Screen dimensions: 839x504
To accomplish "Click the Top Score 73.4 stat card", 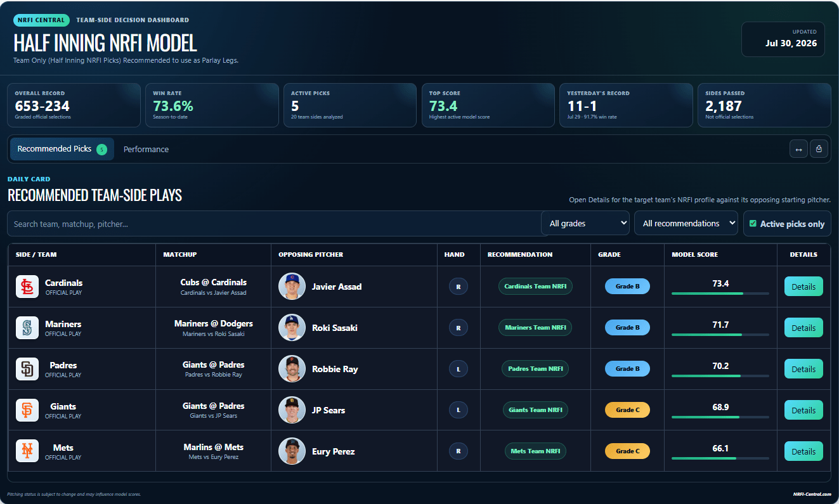I will (488, 105).
